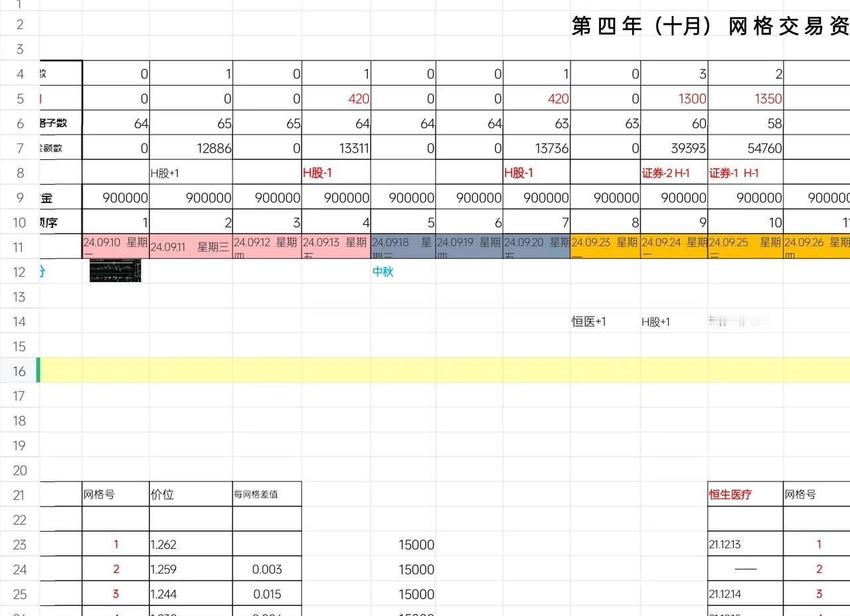Select the blue date cell 24.09.20
The height and width of the screenshot is (616, 850).
(537, 246)
